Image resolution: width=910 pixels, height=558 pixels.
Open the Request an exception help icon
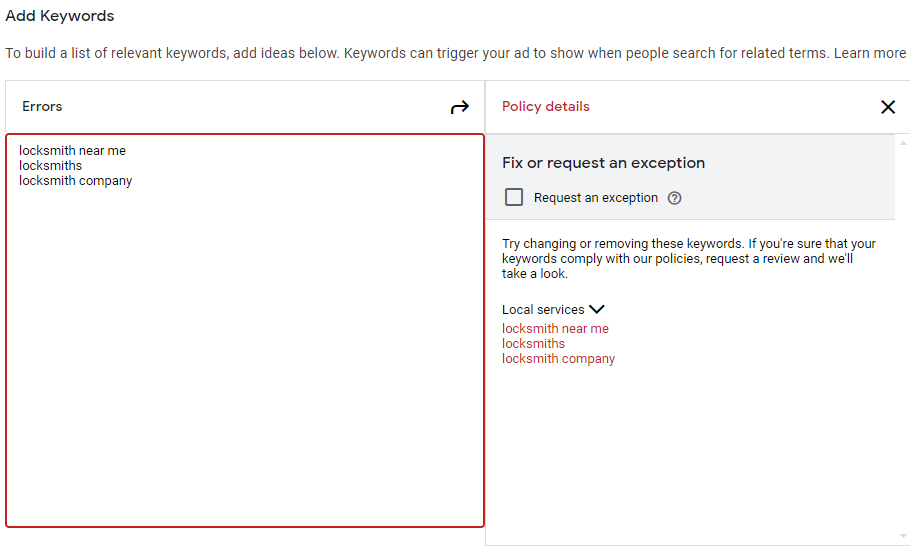[674, 198]
